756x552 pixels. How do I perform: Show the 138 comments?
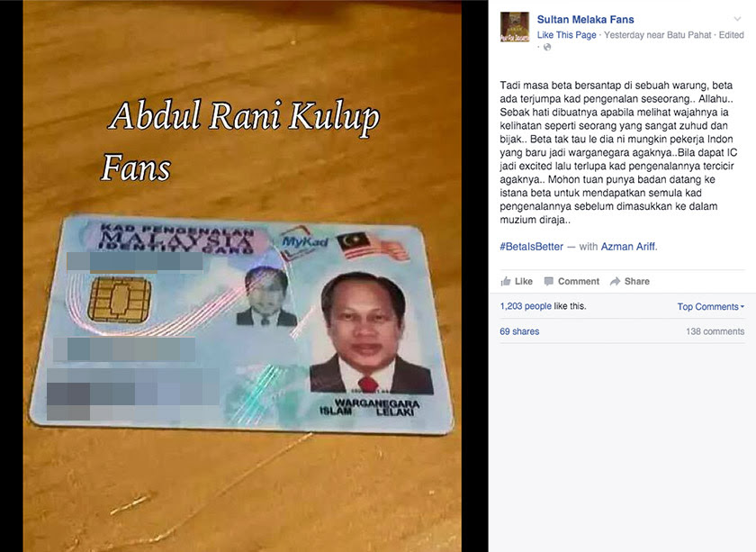point(715,331)
